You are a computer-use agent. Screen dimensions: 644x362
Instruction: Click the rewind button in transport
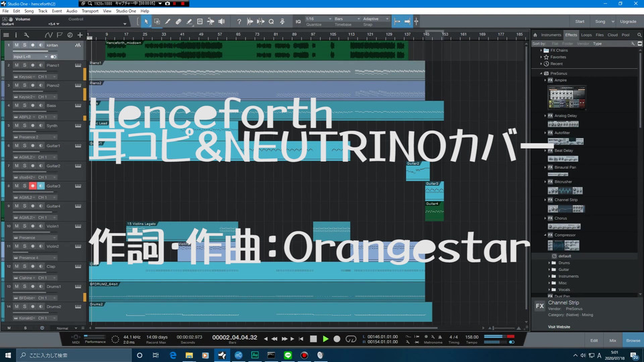click(274, 339)
